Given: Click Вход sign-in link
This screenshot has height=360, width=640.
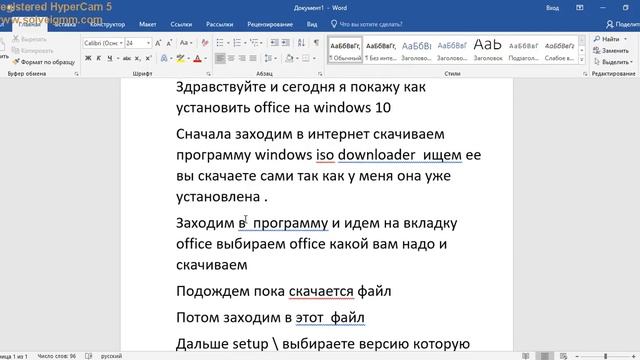Looking at the screenshot, I should point(552,8).
